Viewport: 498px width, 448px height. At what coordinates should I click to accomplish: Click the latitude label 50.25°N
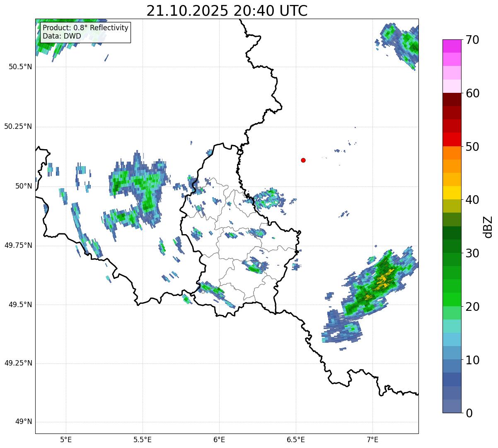coord(18,126)
